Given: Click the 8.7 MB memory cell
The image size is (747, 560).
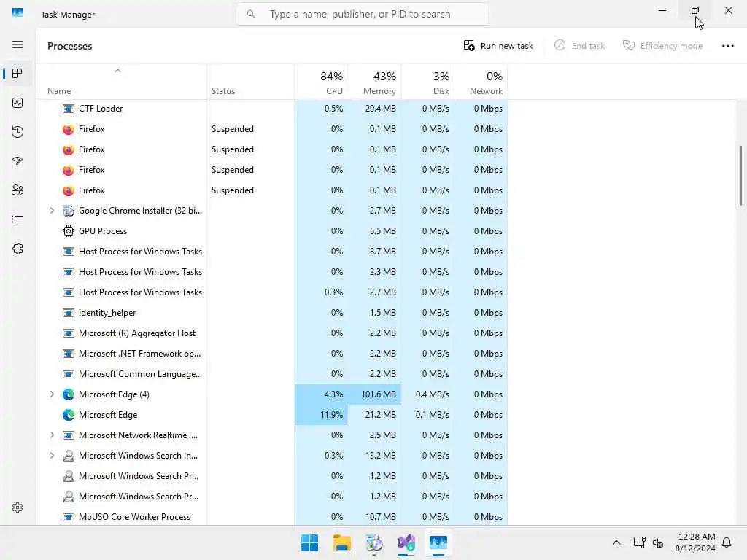Looking at the screenshot, I should tap(375, 252).
